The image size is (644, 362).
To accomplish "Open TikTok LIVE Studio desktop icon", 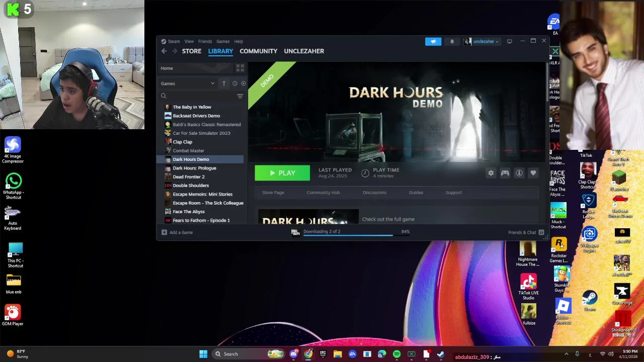I will pyautogui.click(x=528, y=287).
